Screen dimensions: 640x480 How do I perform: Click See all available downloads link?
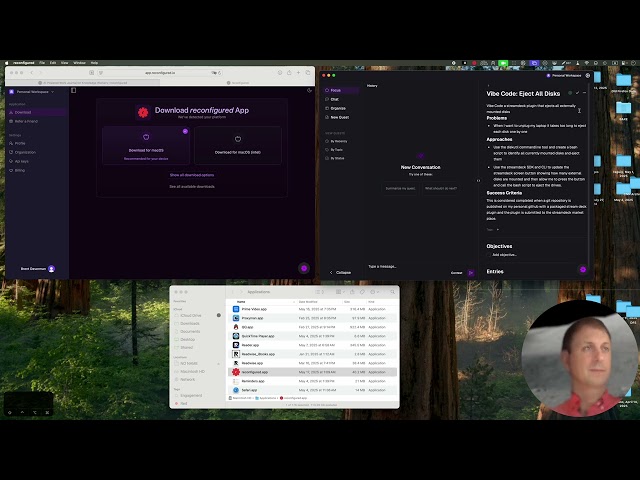(x=192, y=187)
